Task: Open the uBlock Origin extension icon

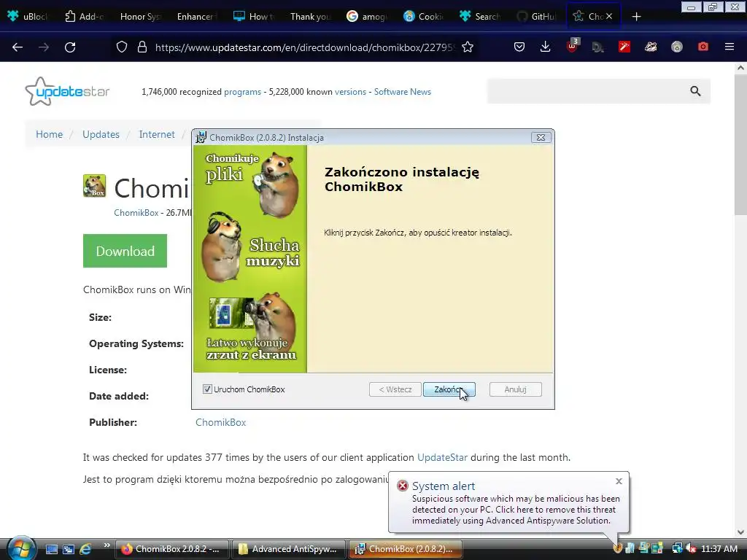Action: coord(572,46)
